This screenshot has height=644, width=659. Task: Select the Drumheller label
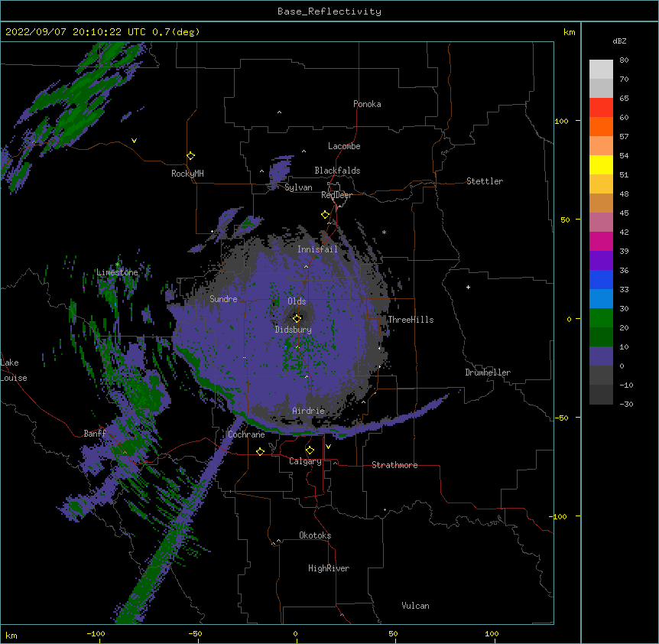pyautogui.click(x=488, y=372)
